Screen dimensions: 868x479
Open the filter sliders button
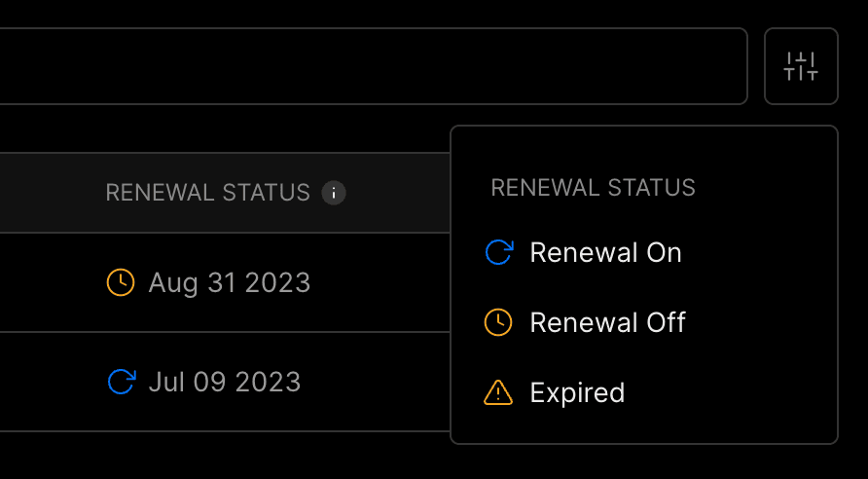click(x=801, y=66)
